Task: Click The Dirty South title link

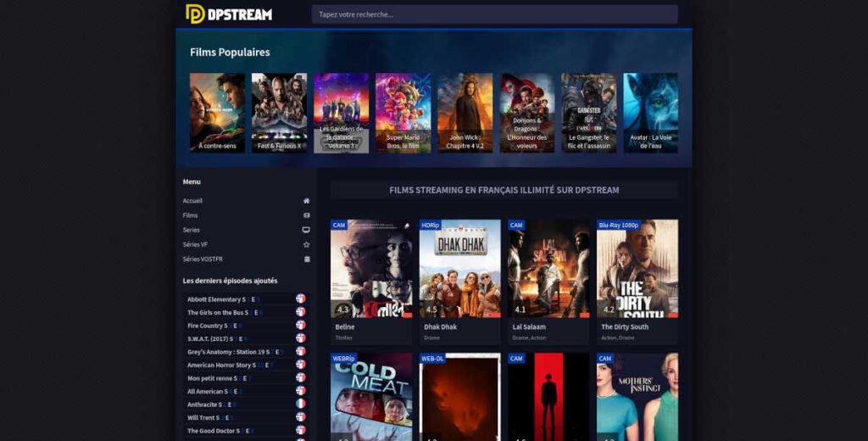Action: 625,327
